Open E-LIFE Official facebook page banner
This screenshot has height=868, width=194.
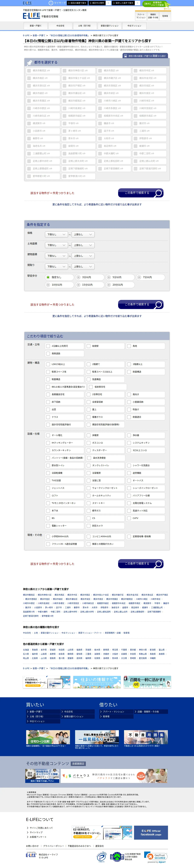click(x=151, y=833)
